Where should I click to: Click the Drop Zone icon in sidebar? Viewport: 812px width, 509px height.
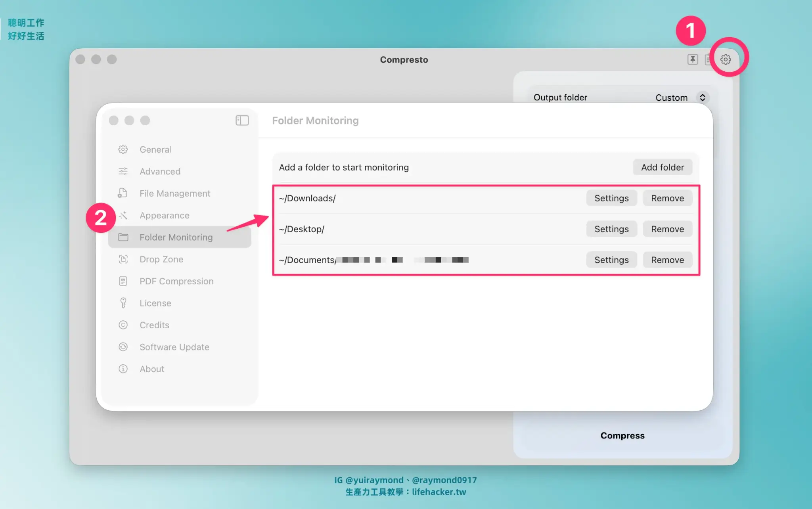(x=123, y=259)
